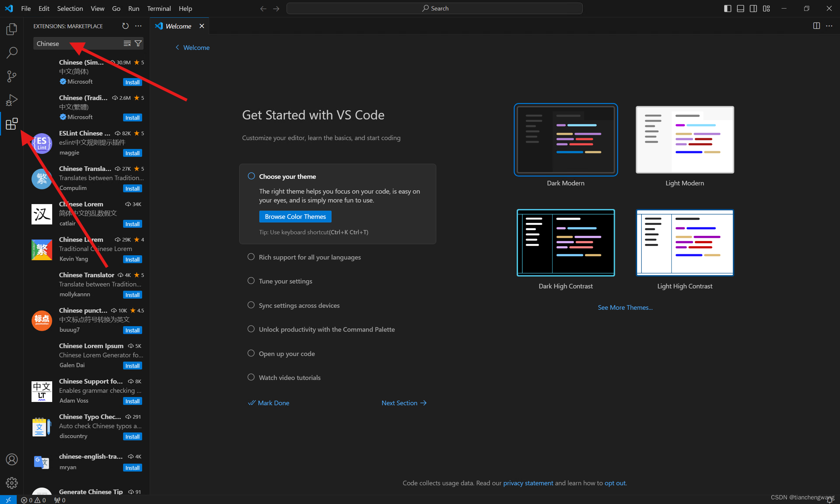Click Browse Color Themes button
The height and width of the screenshot is (504, 840).
(x=295, y=216)
